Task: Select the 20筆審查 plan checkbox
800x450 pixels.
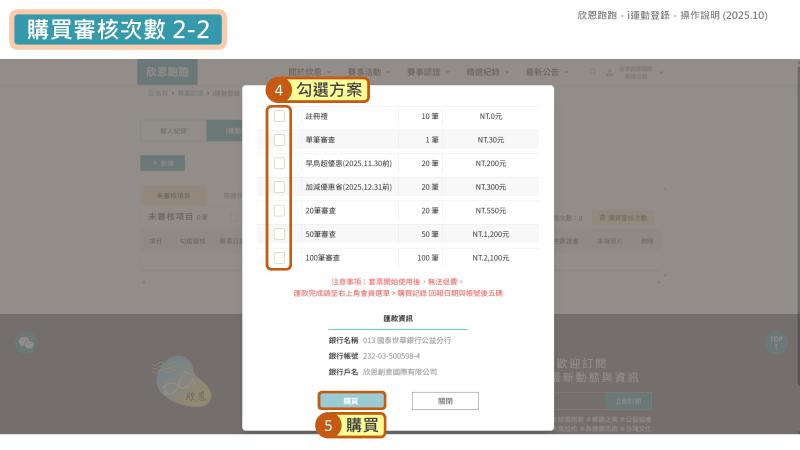Action: click(279, 211)
